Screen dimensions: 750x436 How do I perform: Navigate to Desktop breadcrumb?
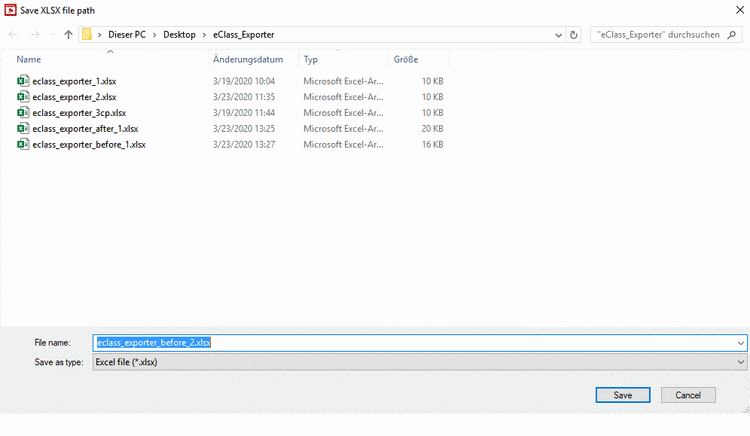point(179,34)
